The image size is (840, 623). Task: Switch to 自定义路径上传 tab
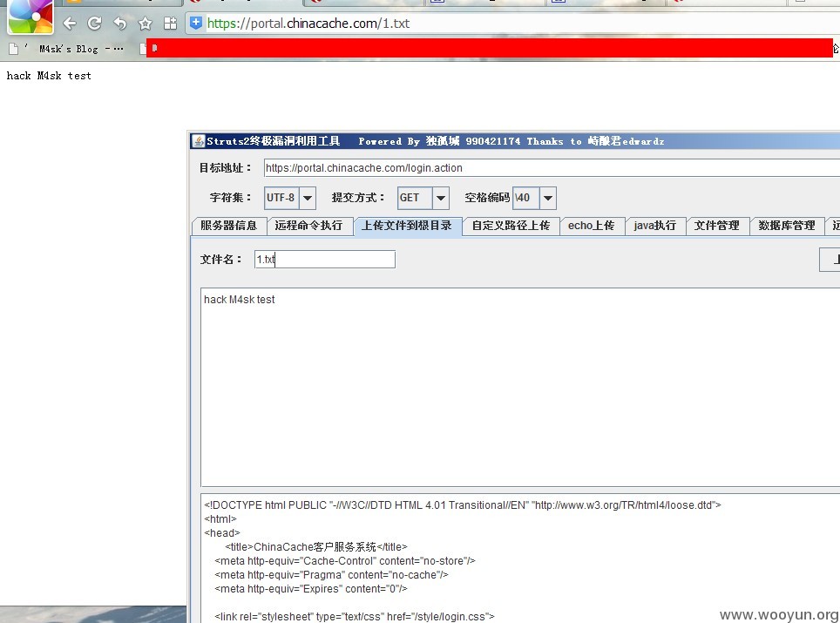511,226
